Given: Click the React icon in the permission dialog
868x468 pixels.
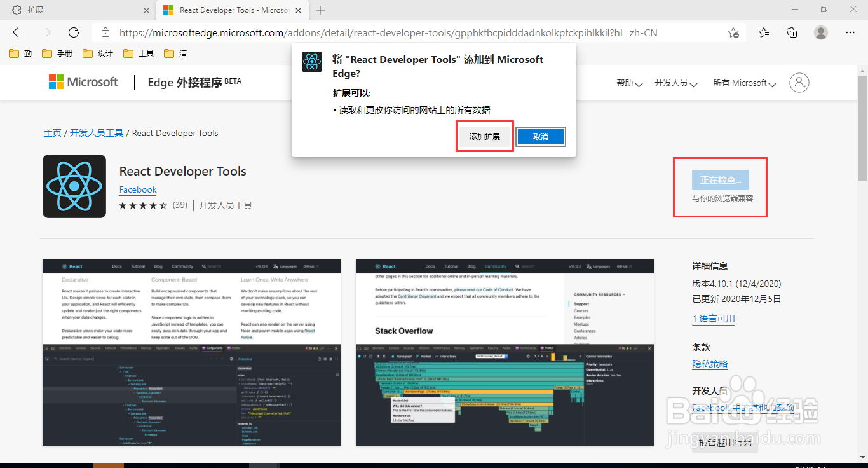Looking at the screenshot, I should (x=312, y=62).
